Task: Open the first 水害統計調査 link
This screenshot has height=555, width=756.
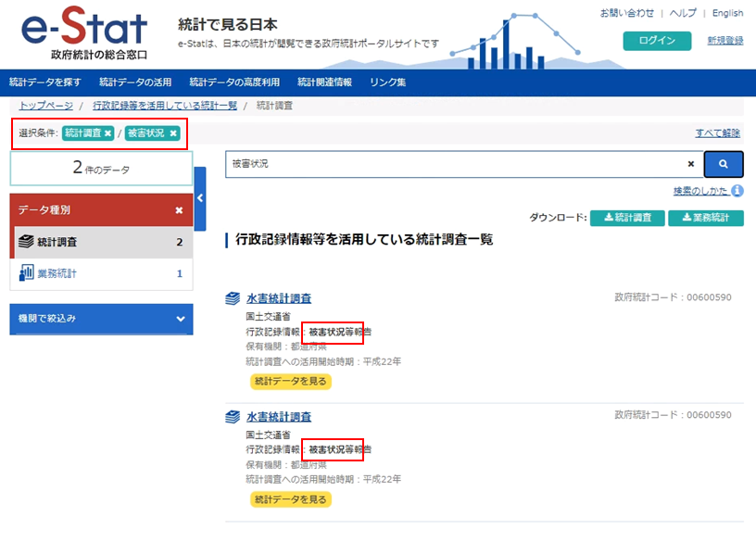Action: point(278,298)
